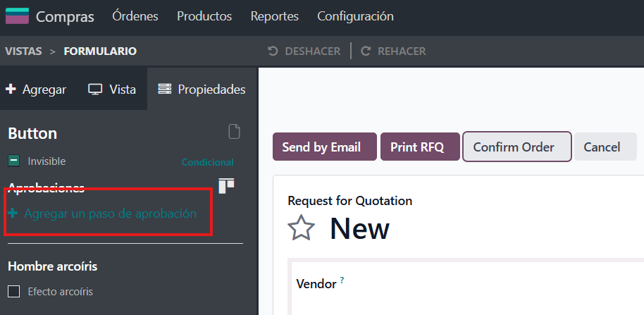Image resolution: width=644 pixels, height=315 pixels.
Task: Switch to the Vista tab
Action: [112, 89]
